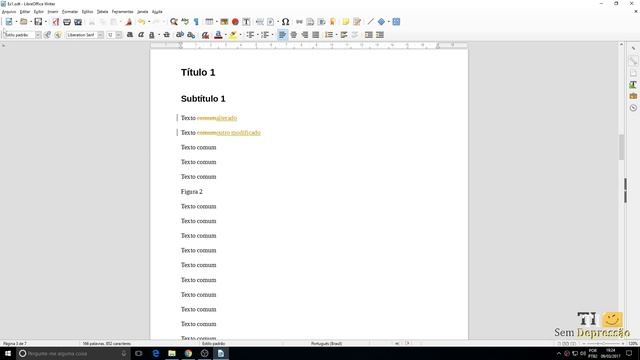The image size is (640, 360).
Task: Run the spelling check icon
Action: tap(185, 22)
